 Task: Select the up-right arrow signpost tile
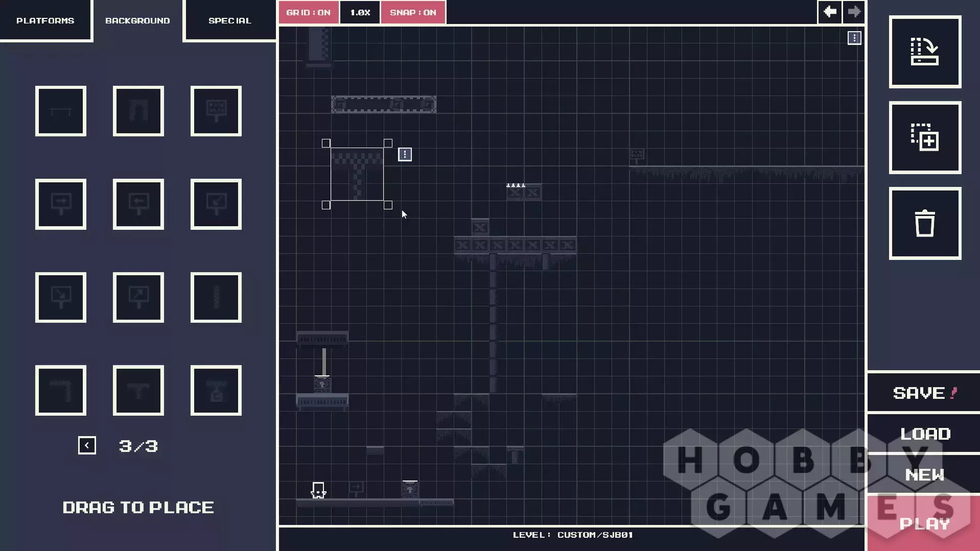coord(138,298)
